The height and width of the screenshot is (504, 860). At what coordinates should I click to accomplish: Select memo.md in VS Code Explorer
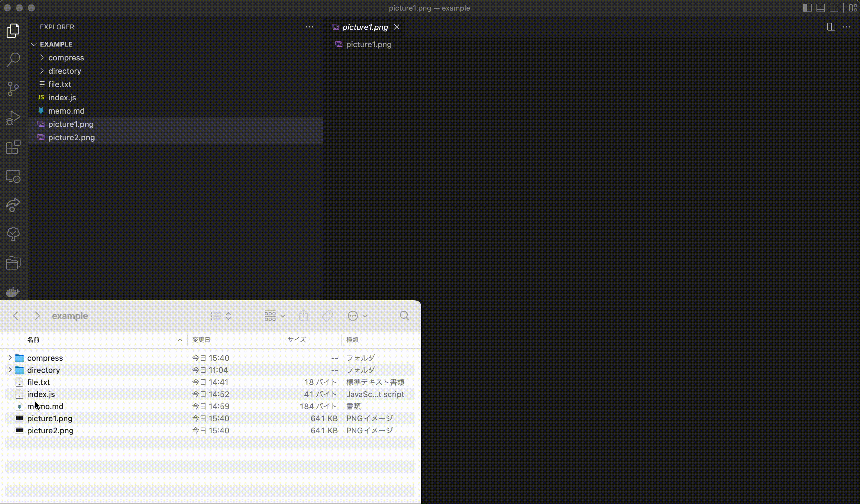tap(66, 111)
